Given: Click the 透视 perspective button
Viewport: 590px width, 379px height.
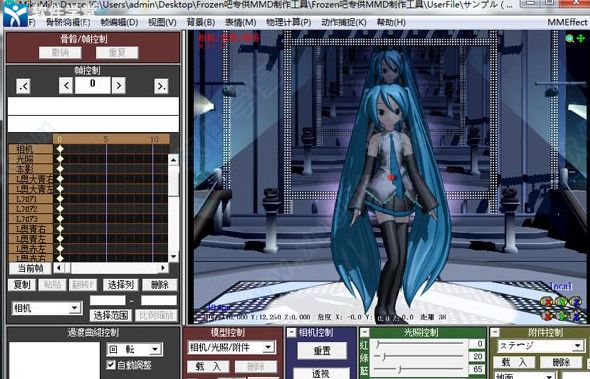Looking at the screenshot, I should (321, 373).
